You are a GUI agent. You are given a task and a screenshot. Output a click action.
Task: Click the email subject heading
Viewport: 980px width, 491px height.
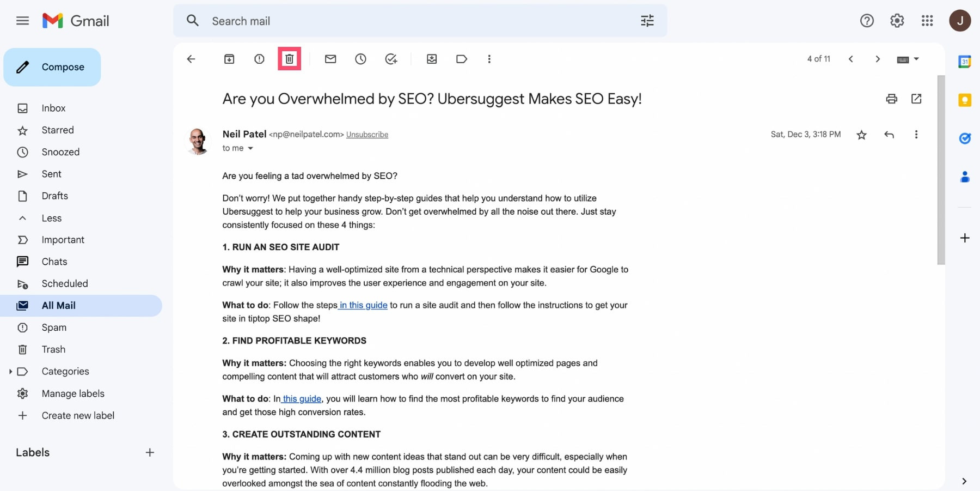432,99
